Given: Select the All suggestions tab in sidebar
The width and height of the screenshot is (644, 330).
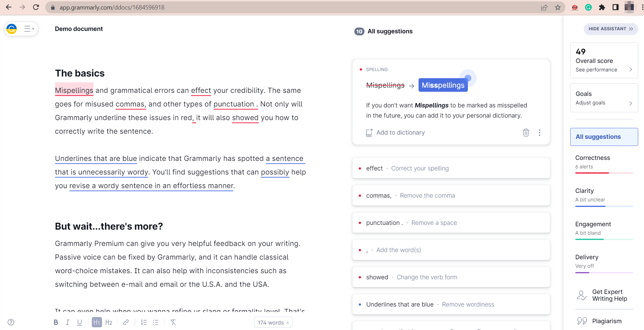Looking at the screenshot, I should pyautogui.click(x=604, y=137).
